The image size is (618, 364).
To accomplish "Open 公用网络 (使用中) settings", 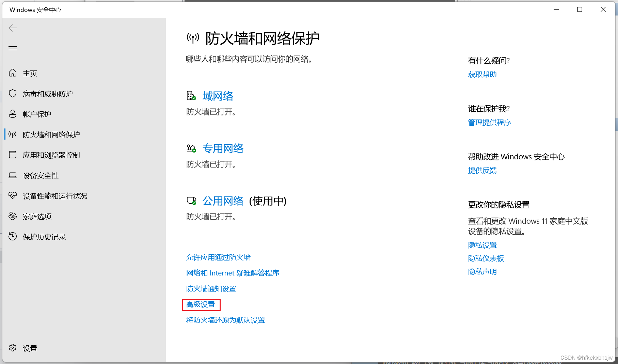I will [223, 201].
